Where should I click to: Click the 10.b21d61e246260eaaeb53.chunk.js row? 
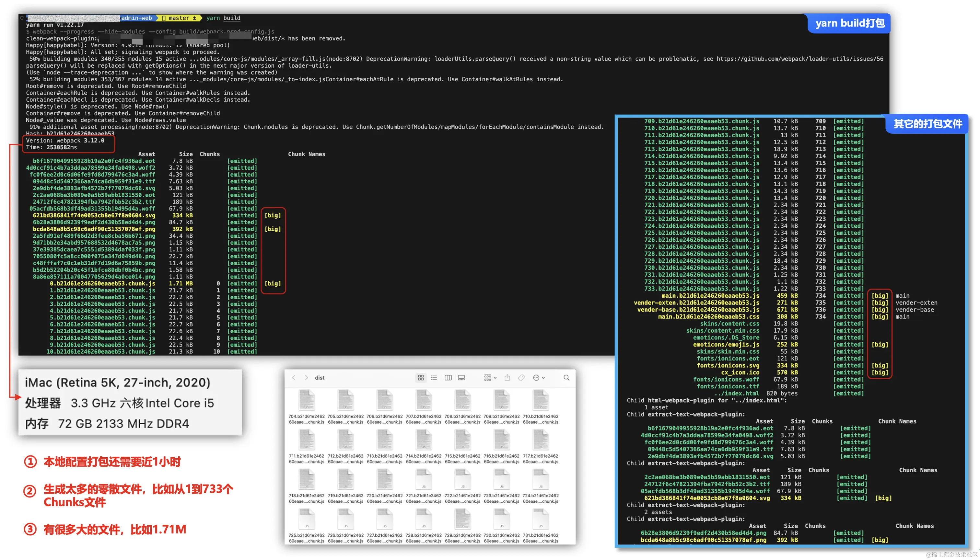152,351
